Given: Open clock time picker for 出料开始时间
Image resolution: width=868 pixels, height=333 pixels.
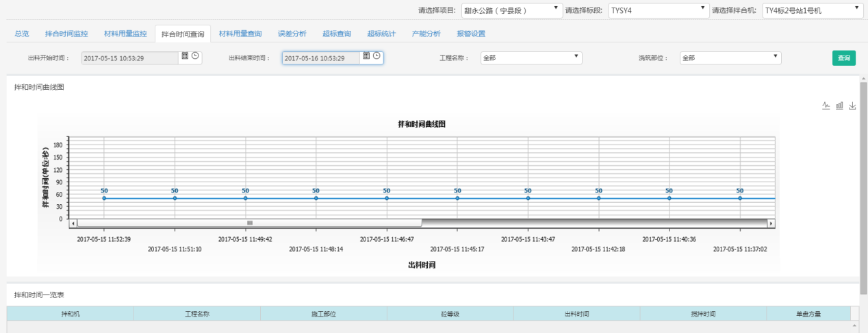Looking at the screenshot, I should [x=195, y=57].
